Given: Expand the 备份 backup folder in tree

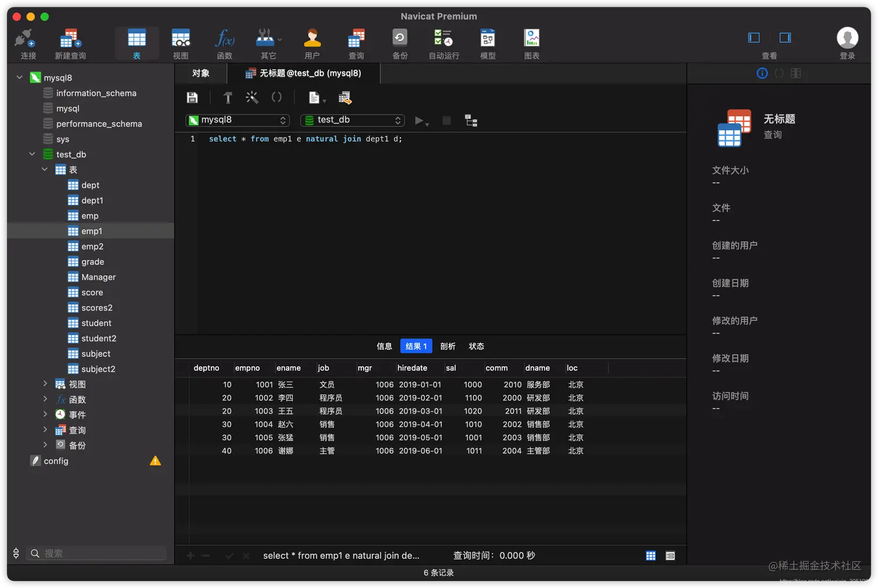Looking at the screenshot, I should click(45, 445).
